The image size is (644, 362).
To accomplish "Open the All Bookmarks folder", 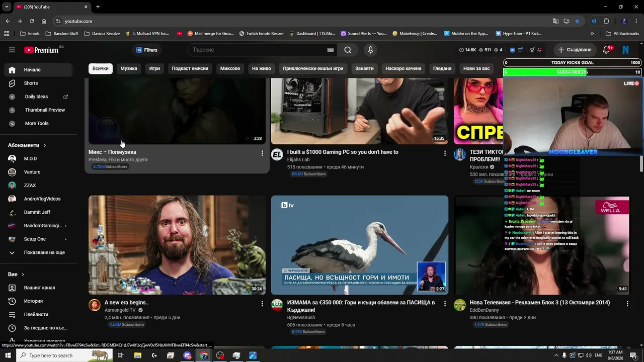I will pos(622,34).
